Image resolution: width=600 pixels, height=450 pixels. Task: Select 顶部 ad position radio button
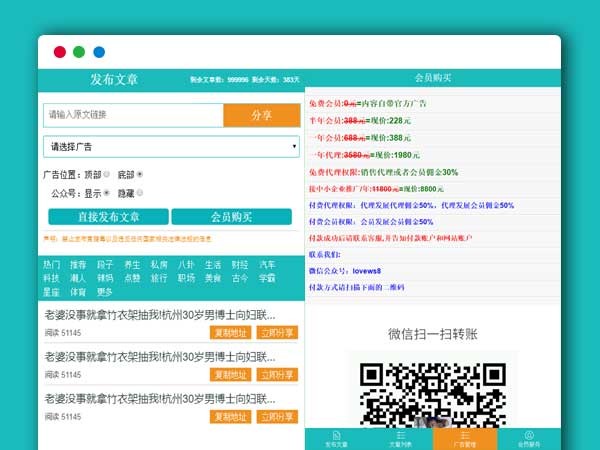(x=108, y=174)
